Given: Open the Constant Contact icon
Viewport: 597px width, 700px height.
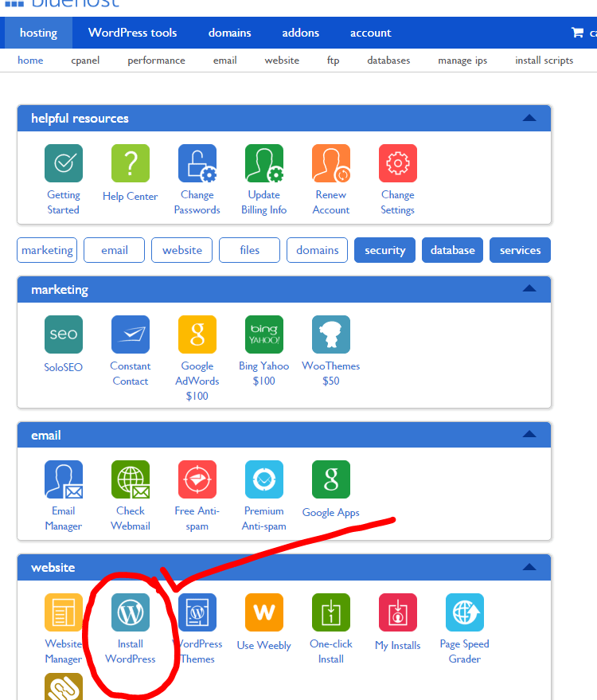Looking at the screenshot, I should 131,334.
